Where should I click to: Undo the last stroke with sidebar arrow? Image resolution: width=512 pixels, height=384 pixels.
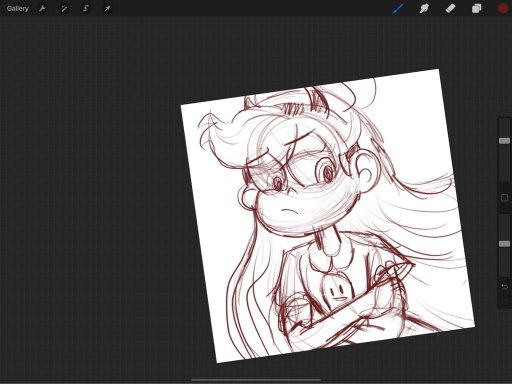coord(504,286)
